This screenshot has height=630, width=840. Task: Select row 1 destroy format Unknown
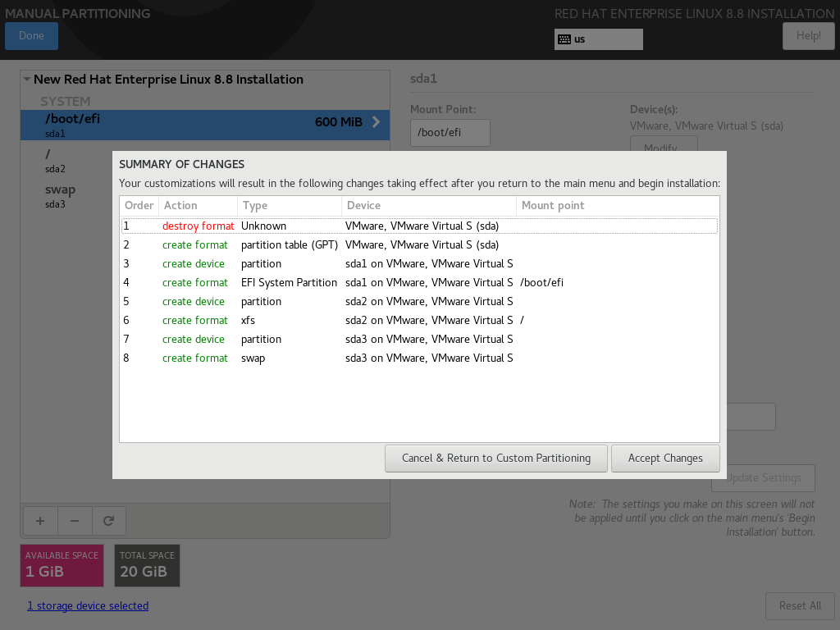pos(419,226)
